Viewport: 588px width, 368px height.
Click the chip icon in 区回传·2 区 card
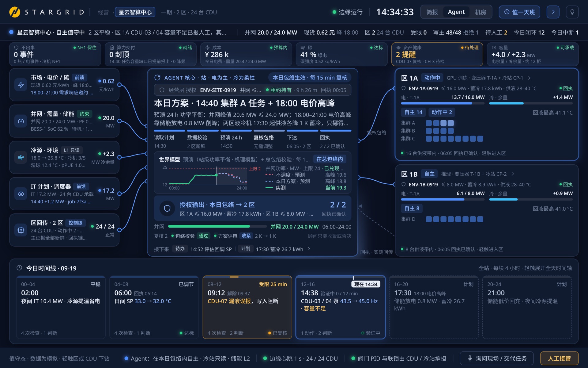pos(21,230)
